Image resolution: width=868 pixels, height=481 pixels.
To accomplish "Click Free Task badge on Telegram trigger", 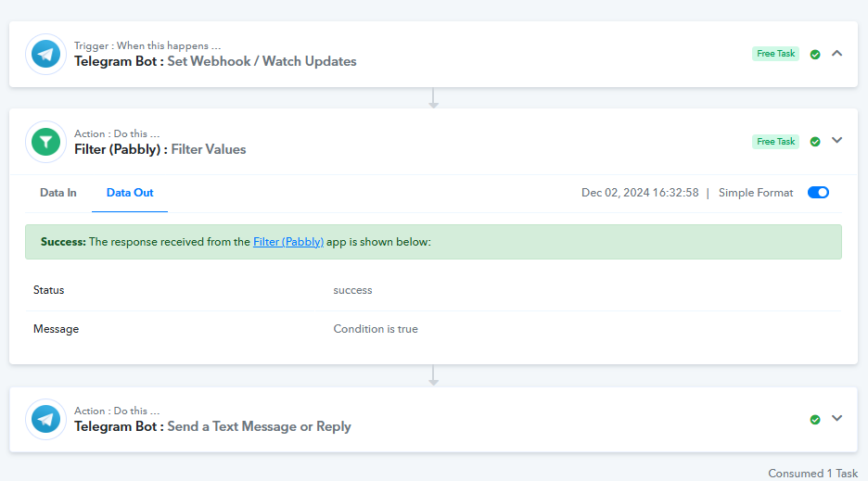I will pyautogui.click(x=775, y=54).
